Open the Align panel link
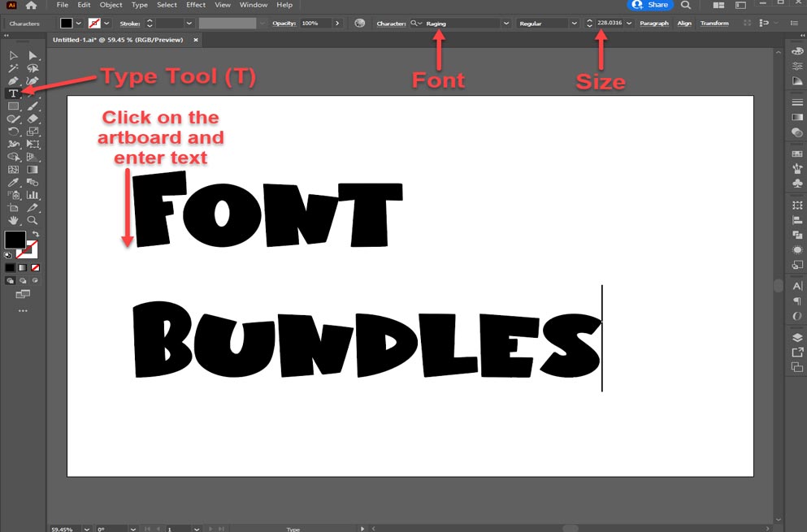Viewport: 807px width, 532px height. pos(684,24)
